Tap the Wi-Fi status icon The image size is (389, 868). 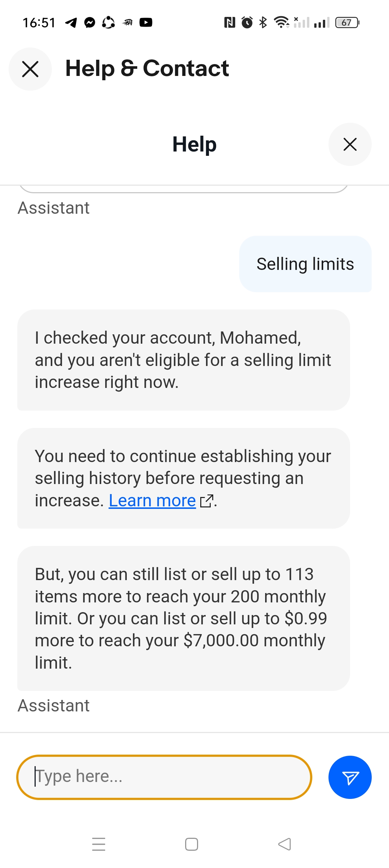[281, 22]
